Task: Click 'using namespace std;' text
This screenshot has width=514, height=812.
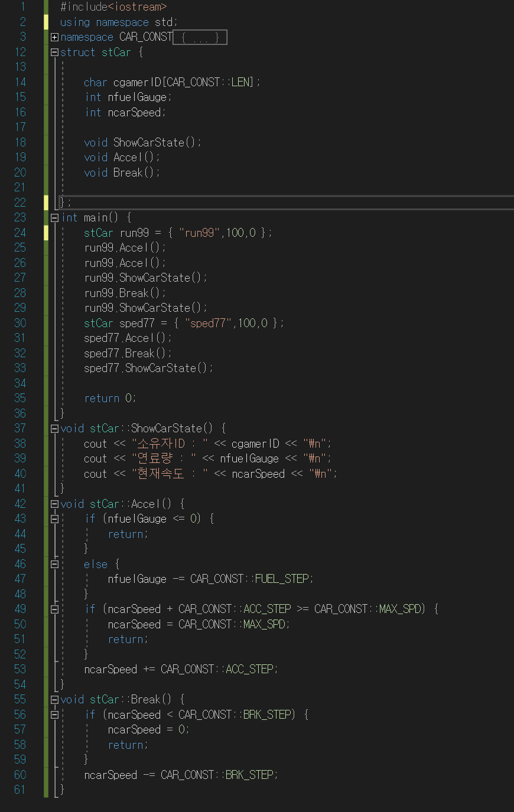Action: pos(119,22)
